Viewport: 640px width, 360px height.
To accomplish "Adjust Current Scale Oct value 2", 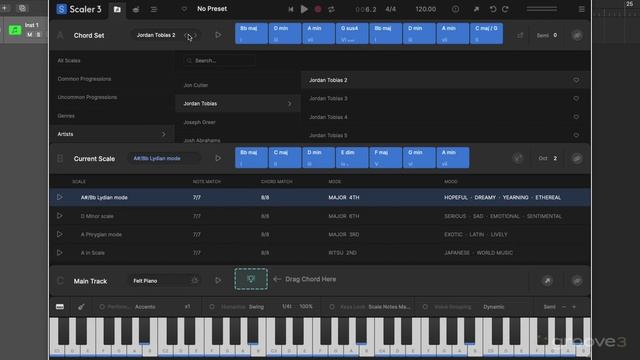I will [x=555, y=158].
